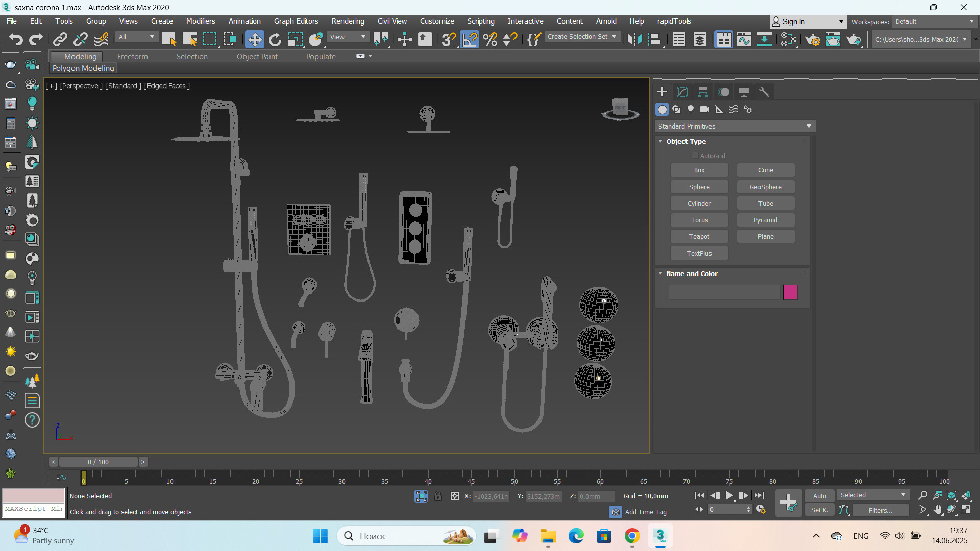This screenshot has width=980, height=551.
Task: Create a Teapot primitive
Action: coord(699,237)
